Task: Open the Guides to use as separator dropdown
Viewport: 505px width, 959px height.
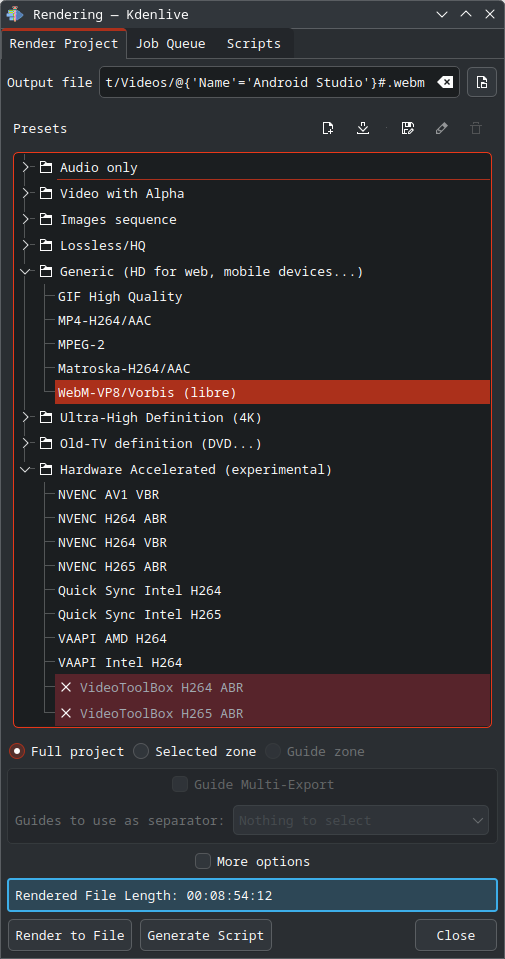Action: (361, 820)
